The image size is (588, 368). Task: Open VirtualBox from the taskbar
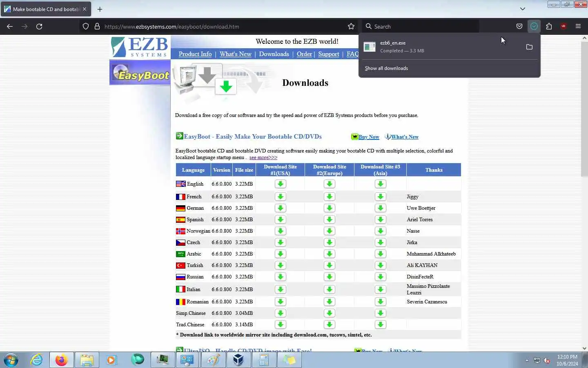pos(238,360)
